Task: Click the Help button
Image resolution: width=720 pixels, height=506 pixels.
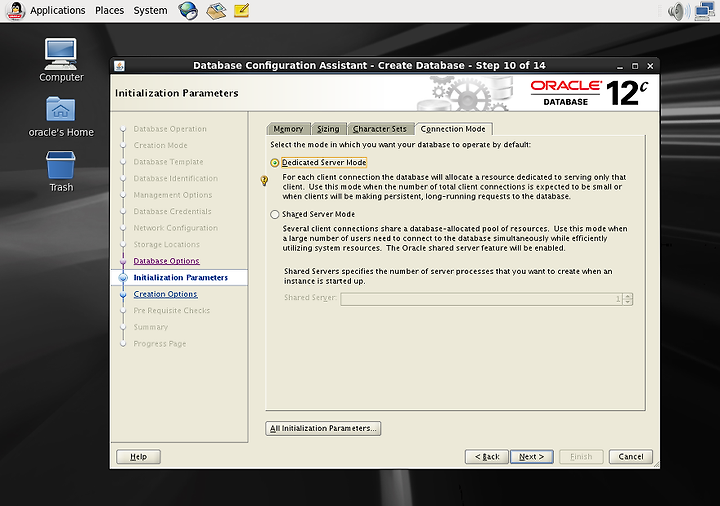Action: click(x=138, y=457)
